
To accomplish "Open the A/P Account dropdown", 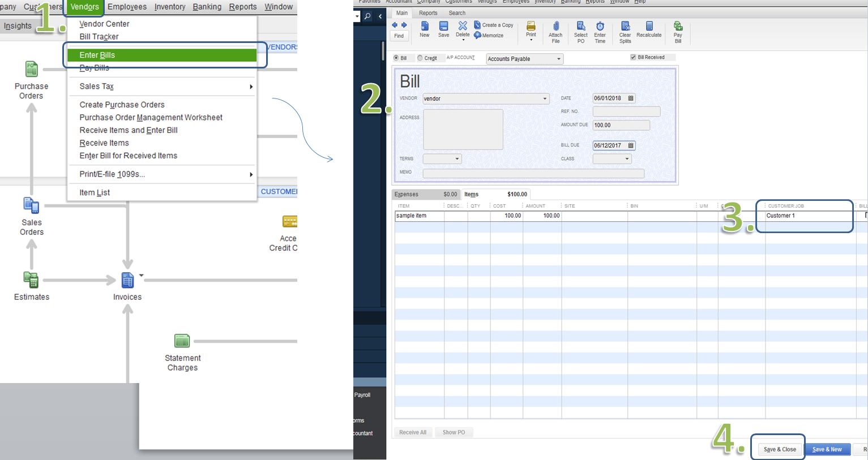I will pyautogui.click(x=558, y=59).
